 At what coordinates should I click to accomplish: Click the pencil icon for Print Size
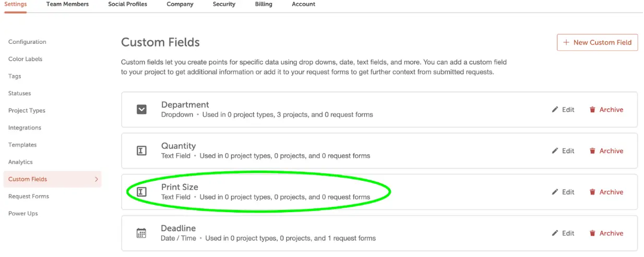coord(555,192)
